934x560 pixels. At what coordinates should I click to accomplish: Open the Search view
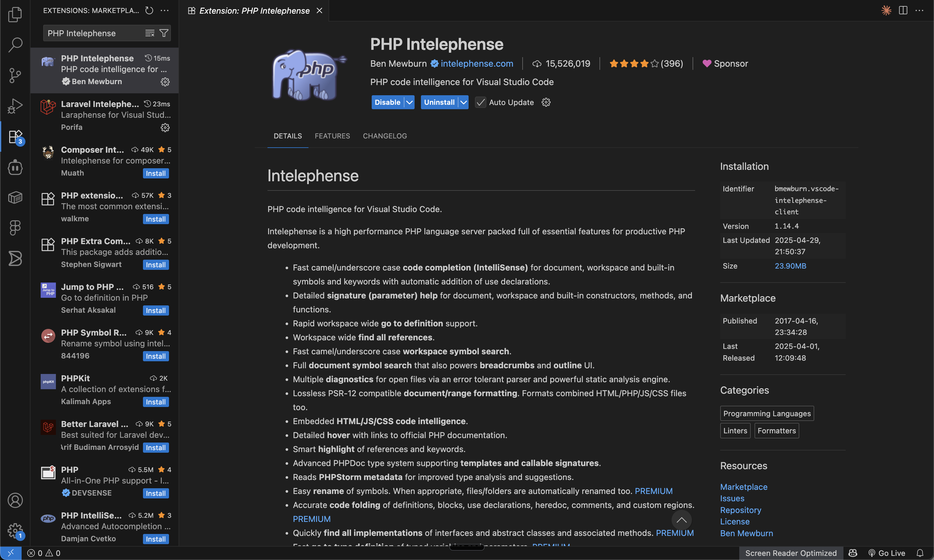(15, 44)
